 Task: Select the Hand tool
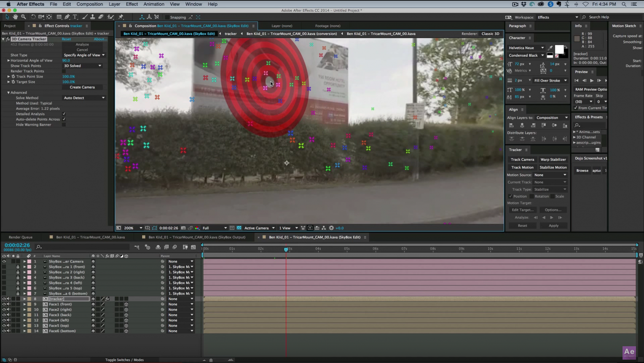pyautogui.click(x=15, y=17)
